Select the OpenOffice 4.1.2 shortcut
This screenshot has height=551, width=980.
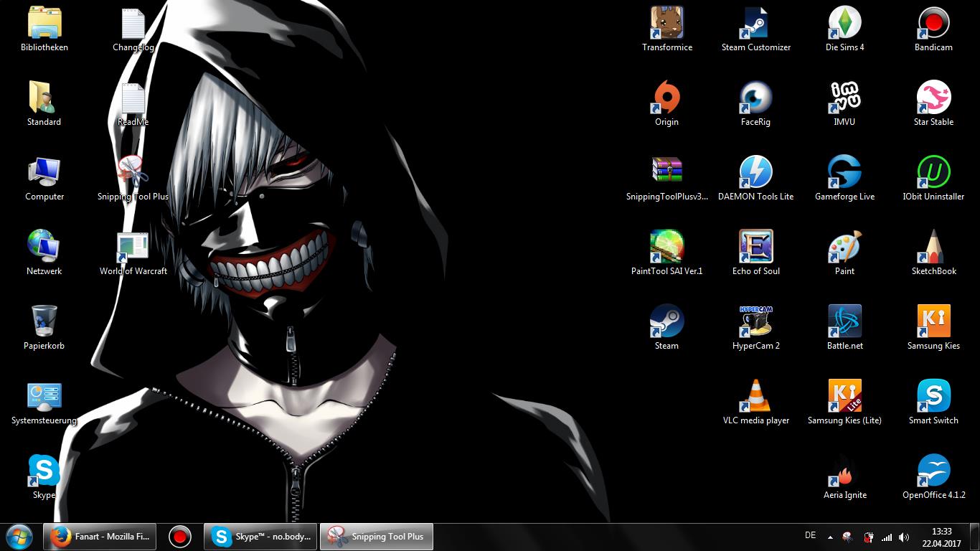tap(934, 477)
